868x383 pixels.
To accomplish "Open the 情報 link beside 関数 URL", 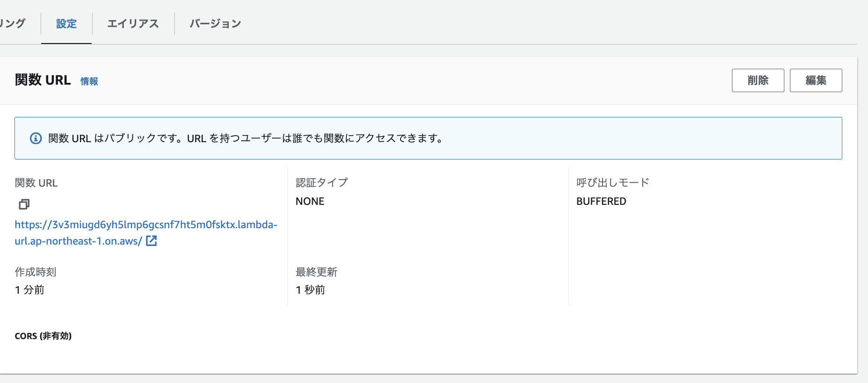I will coord(89,81).
